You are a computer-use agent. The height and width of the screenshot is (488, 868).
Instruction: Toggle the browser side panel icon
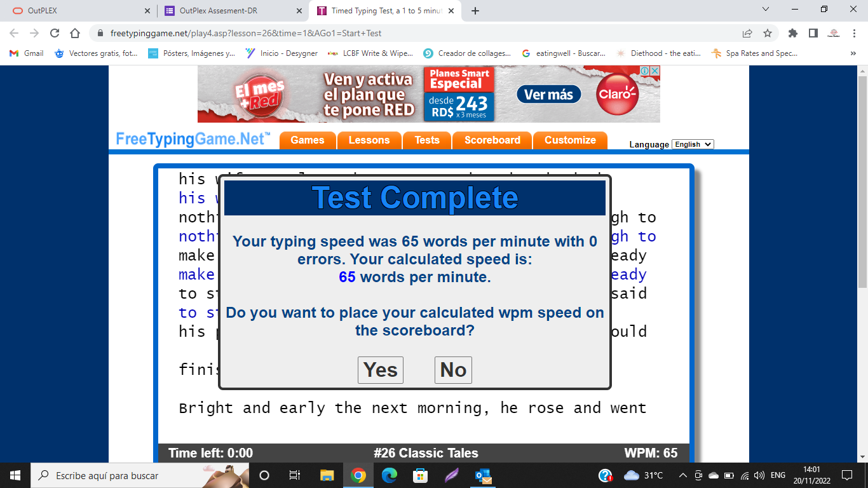click(x=813, y=33)
